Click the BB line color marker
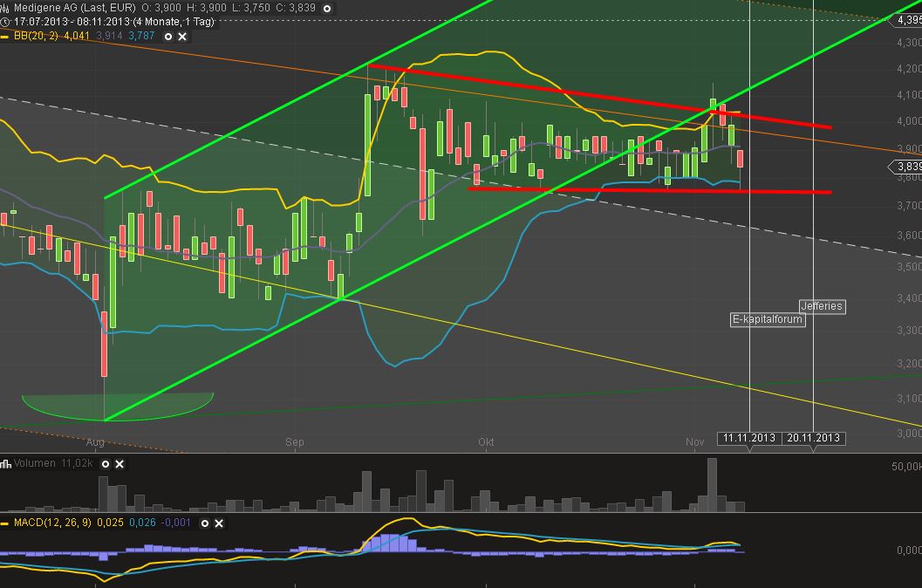This screenshot has height=588, width=922. tap(4, 37)
